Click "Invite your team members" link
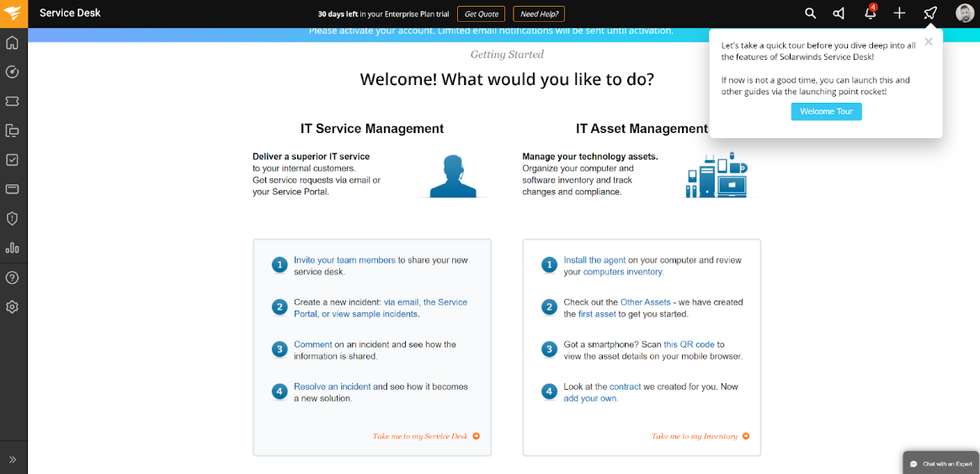Viewport: 980px width, 474px height. point(344,260)
